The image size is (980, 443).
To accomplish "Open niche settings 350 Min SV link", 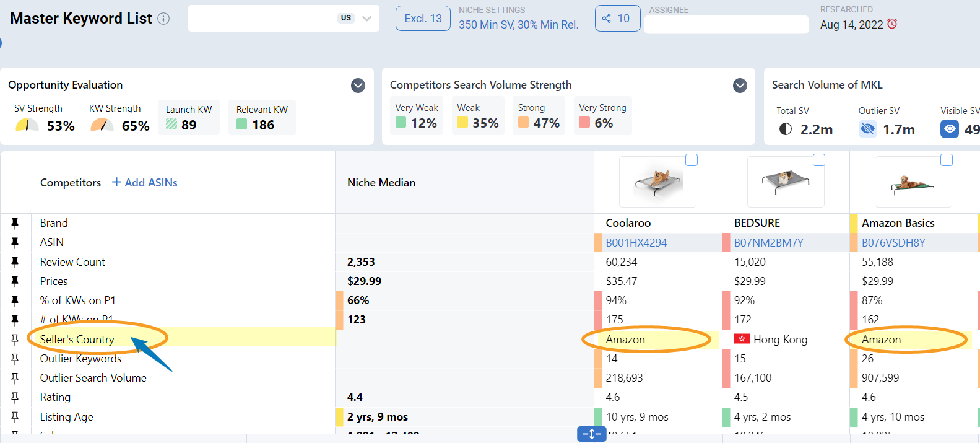I will pos(519,25).
